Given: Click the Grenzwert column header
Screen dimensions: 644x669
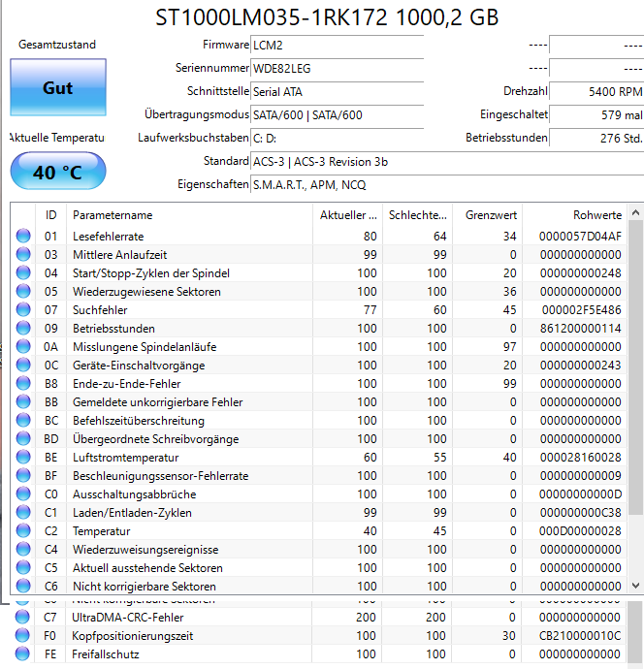Looking at the screenshot, I should [488, 215].
